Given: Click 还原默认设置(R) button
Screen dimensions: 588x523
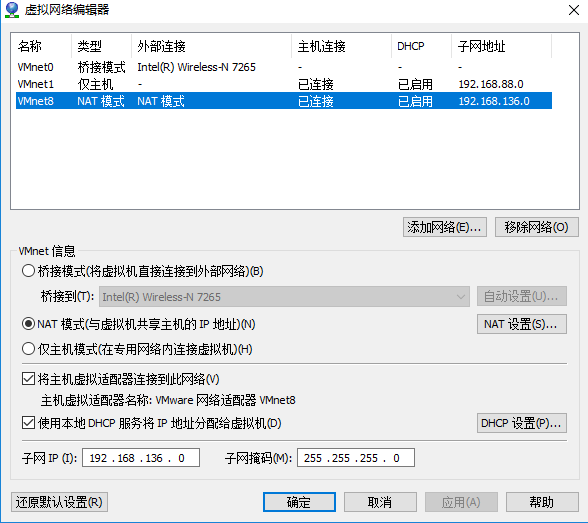Looking at the screenshot, I should [x=59, y=502].
